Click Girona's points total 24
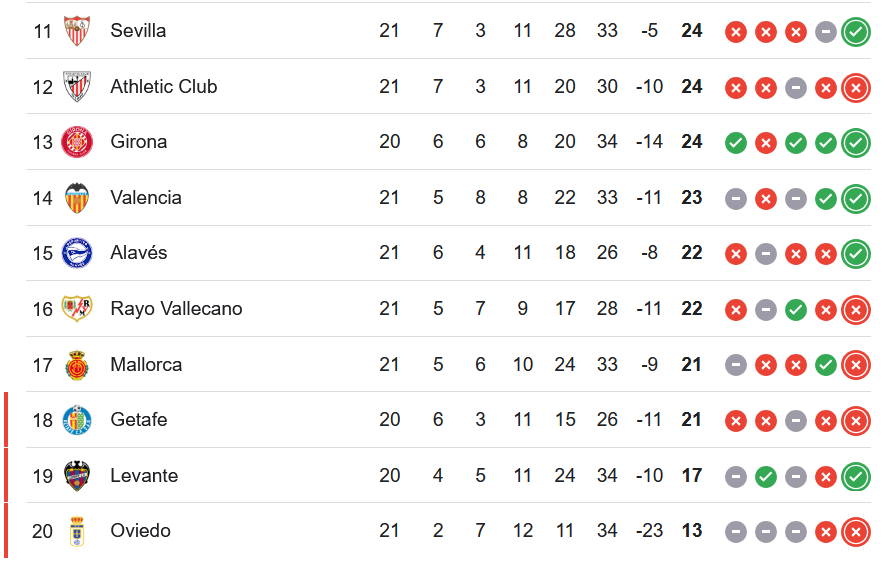Screen dimensions: 892x563 point(692,142)
